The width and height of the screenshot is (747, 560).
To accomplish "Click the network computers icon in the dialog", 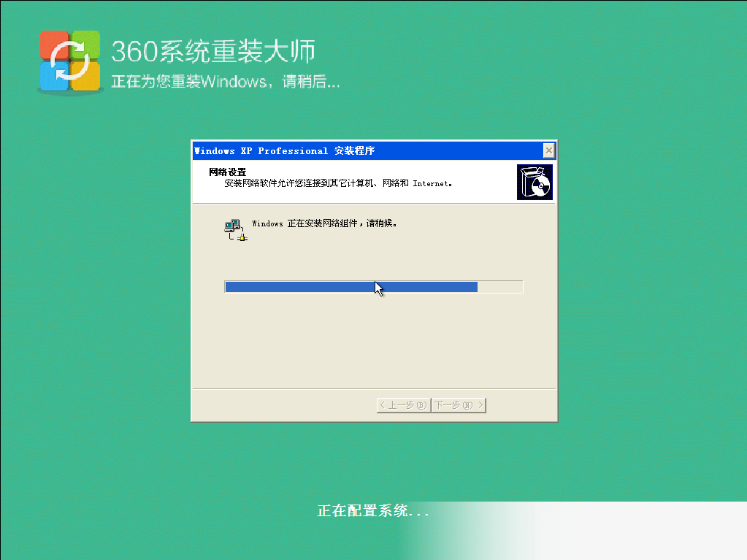I will pyautogui.click(x=235, y=230).
